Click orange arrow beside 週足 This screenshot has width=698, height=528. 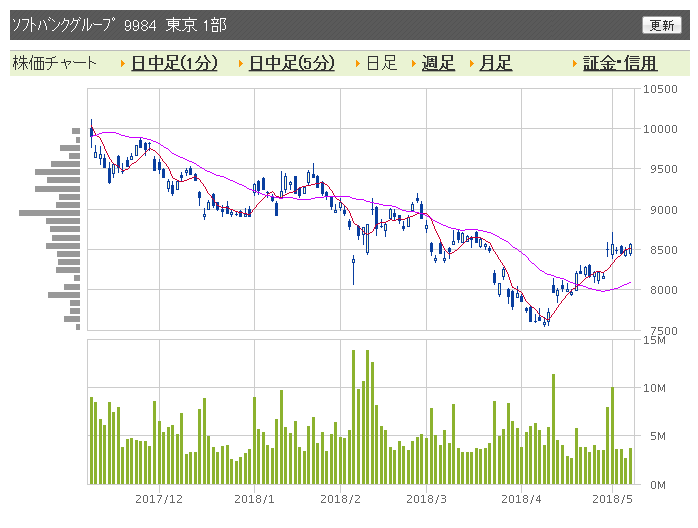pyautogui.click(x=414, y=64)
